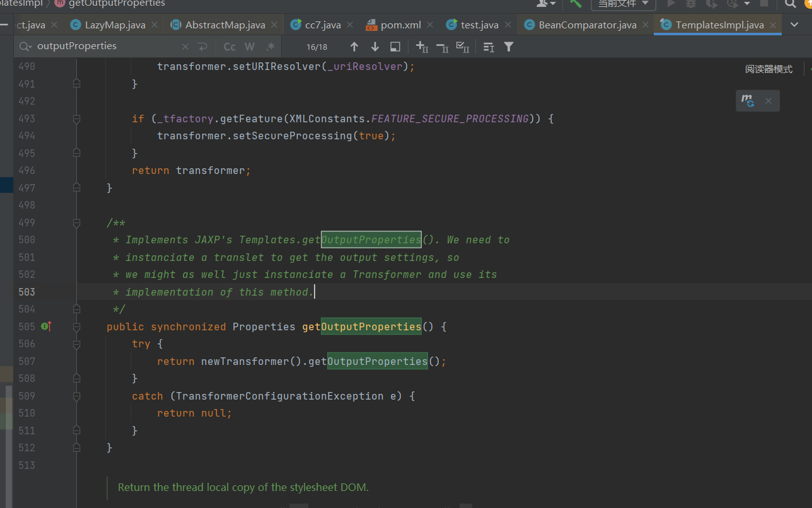This screenshot has height=508, width=812.
Task: Click the Profiler run icon
Action: [x=733, y=3]
